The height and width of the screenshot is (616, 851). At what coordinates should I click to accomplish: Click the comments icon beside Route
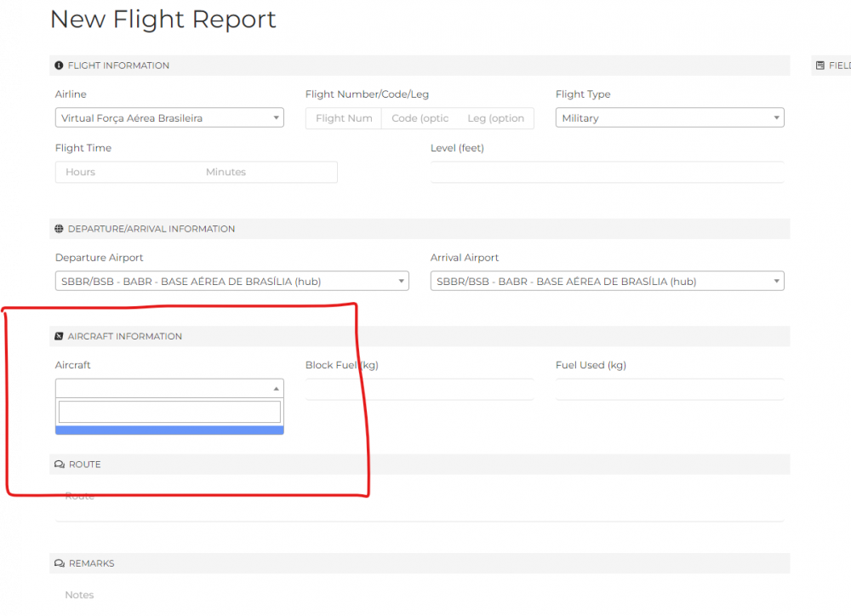(x=59, y=465)
